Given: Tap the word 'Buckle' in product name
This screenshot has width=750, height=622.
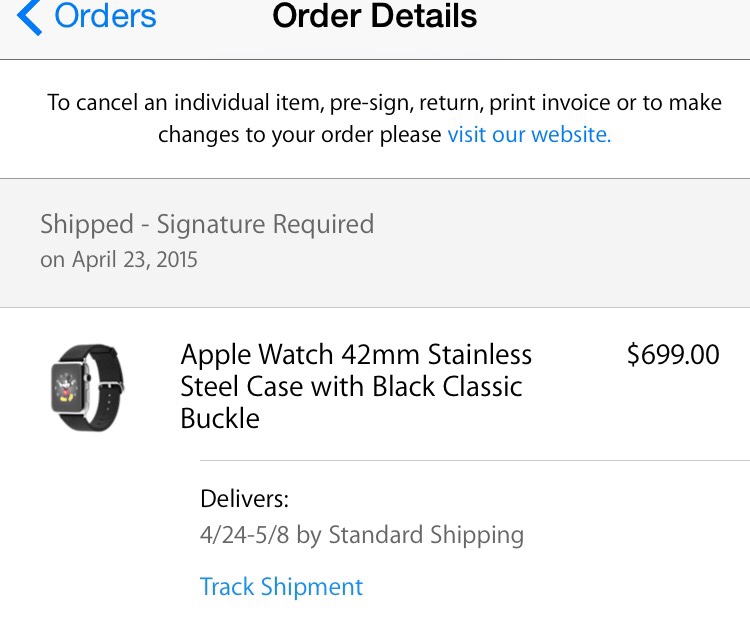Looking at the screenshot, I should point(220,418).
